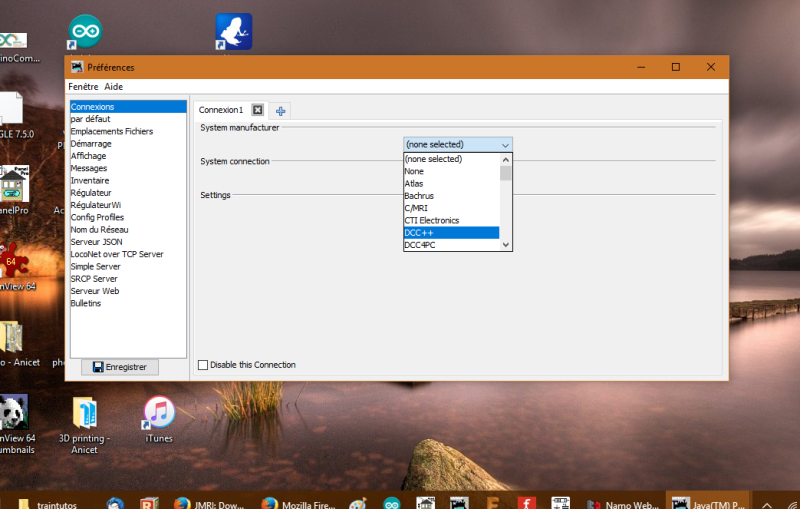Pick CTI Electronics from the dropdown list
The height and width of the screenshot is (509, 800).
(450, 220)
